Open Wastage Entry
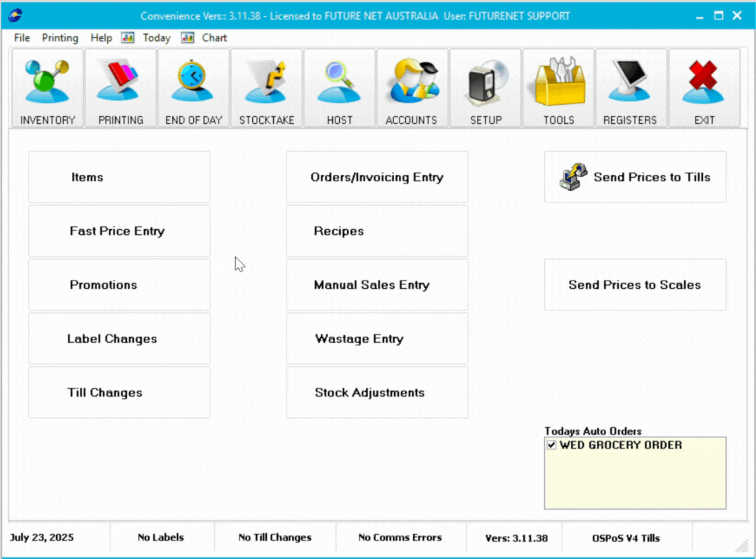The width and height of the screenshot is (756, 559). tap(377, 339)
